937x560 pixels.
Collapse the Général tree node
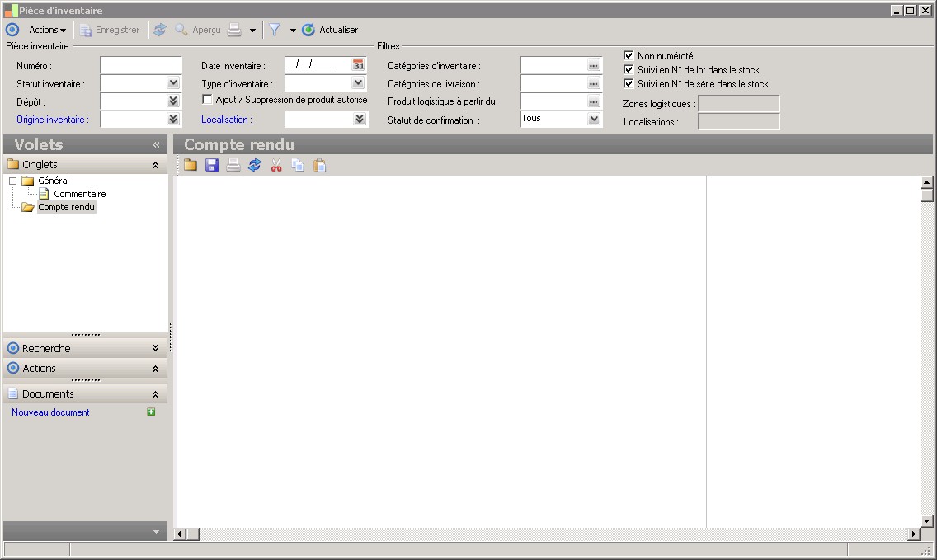[x=12, y=181]
